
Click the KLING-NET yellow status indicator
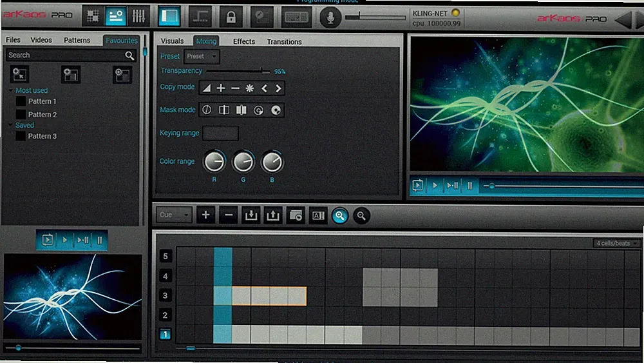coord(455,13)
